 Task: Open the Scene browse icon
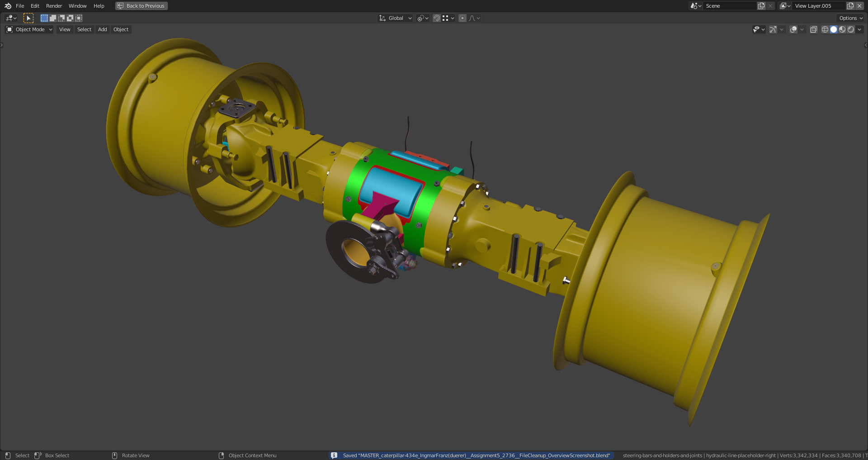696,6
